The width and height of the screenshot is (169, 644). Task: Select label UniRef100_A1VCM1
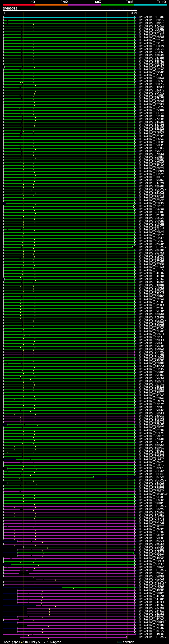152,116
